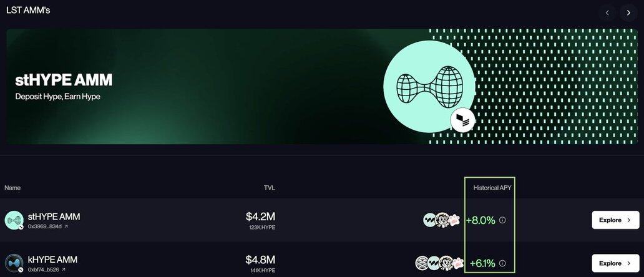The image size is (644, 277).
Task: Open the stHYPE AMM name in the list
Action: [54, 216]
